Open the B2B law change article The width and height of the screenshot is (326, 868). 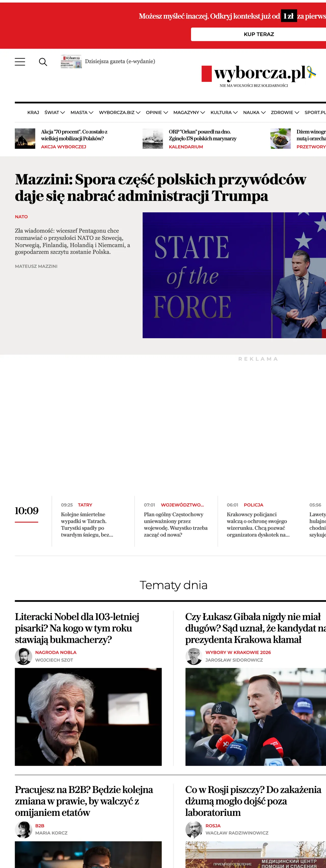click(84, 801)
